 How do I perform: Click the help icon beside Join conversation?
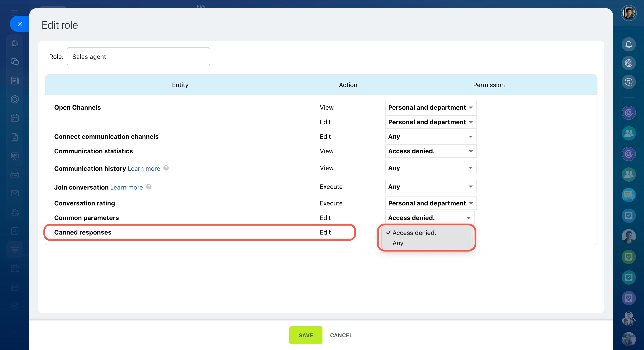(x=149, y=187)
